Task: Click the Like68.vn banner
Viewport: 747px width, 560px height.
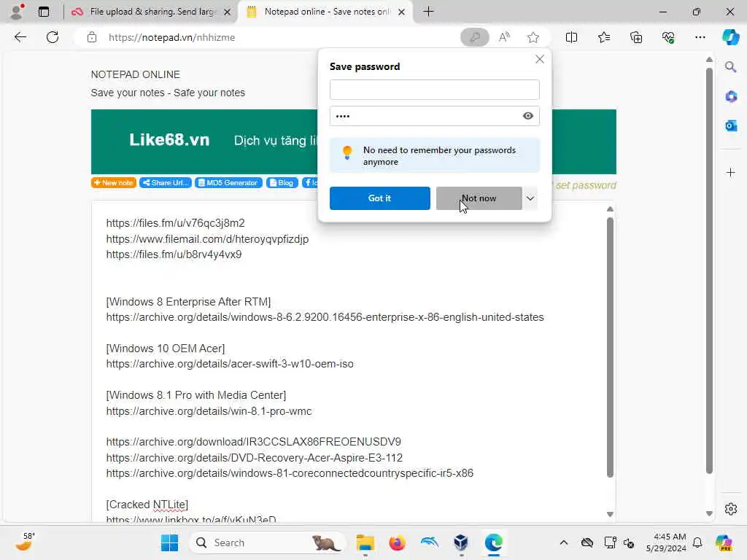Action: tap(205, 141)
